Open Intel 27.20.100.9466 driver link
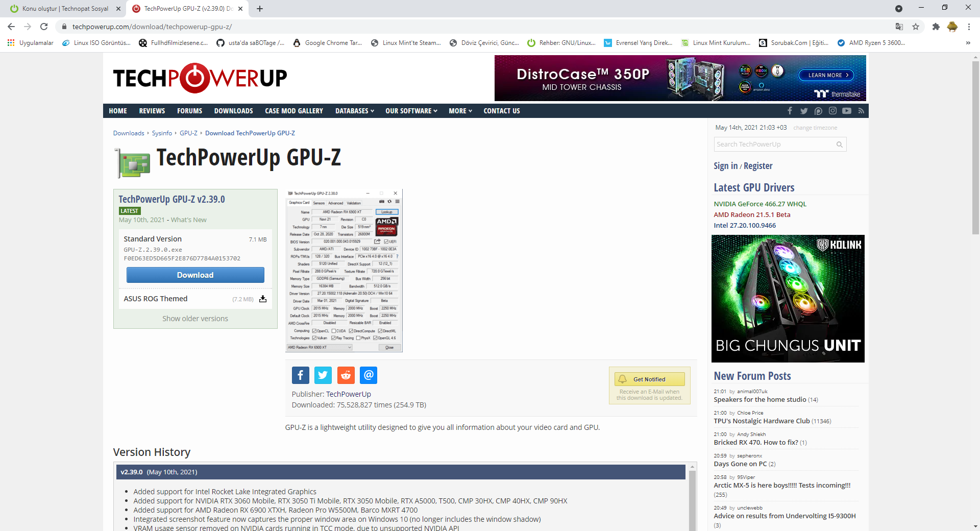This screenshot has width=980, height=531. click(745, 226)
